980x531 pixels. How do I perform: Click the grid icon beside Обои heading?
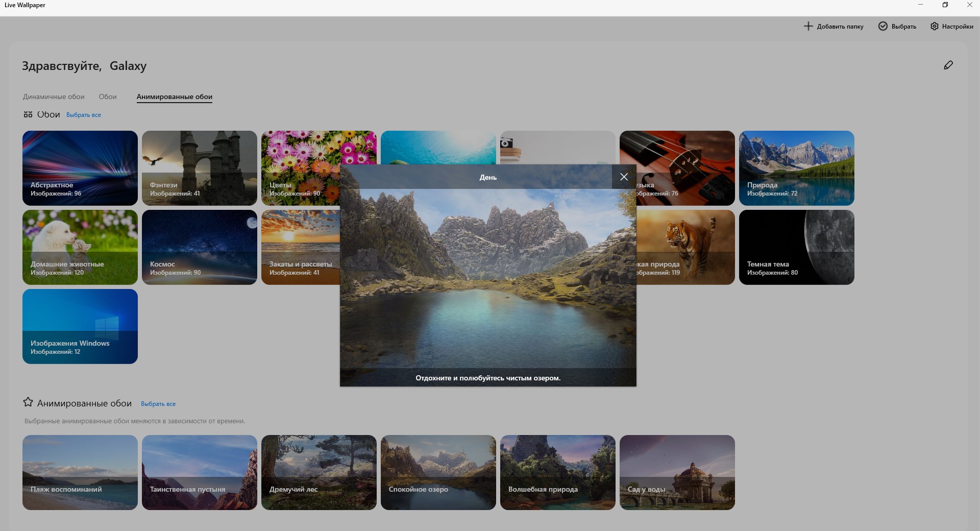click(x=28, y=114)
